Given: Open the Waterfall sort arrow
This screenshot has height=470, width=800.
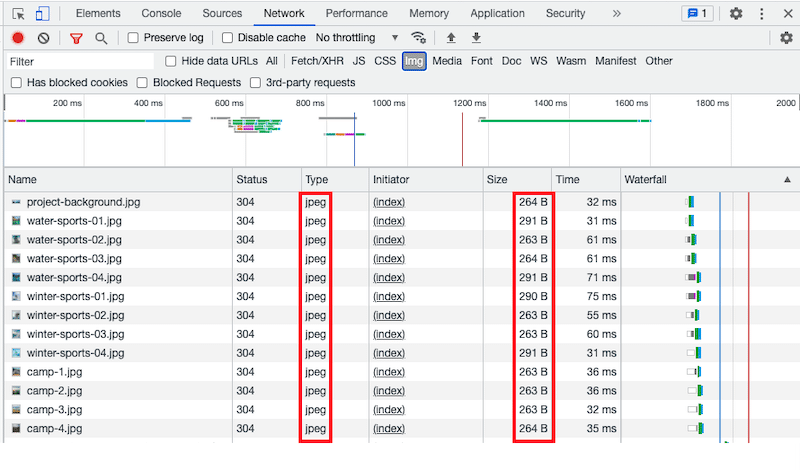Looking at the screenshot, I should pos(787,180).
